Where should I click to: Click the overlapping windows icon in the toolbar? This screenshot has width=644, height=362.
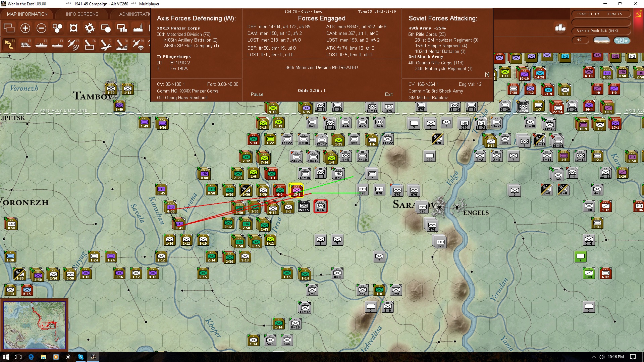pos(9,28)
